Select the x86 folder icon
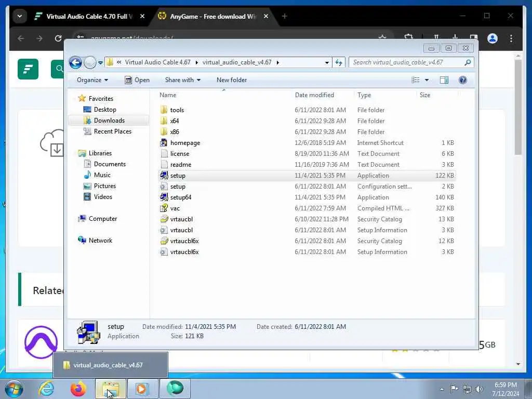 point(164,131)
